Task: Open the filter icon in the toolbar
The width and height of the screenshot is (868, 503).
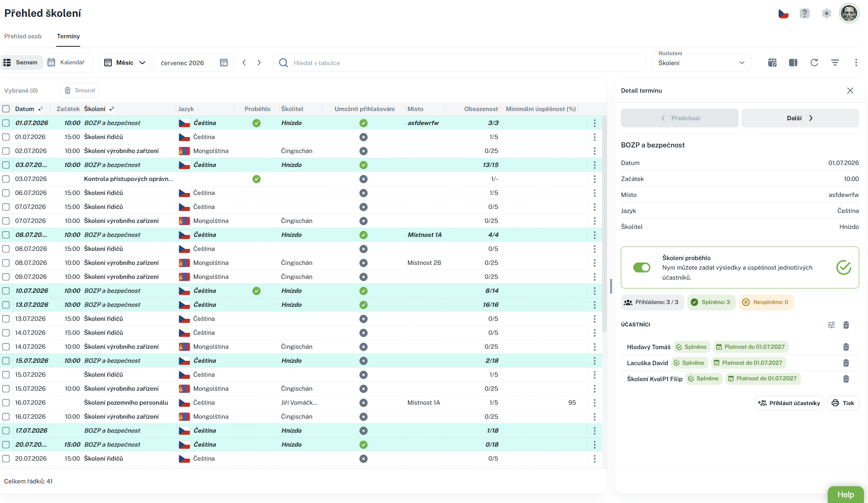Action: (835, 62)
